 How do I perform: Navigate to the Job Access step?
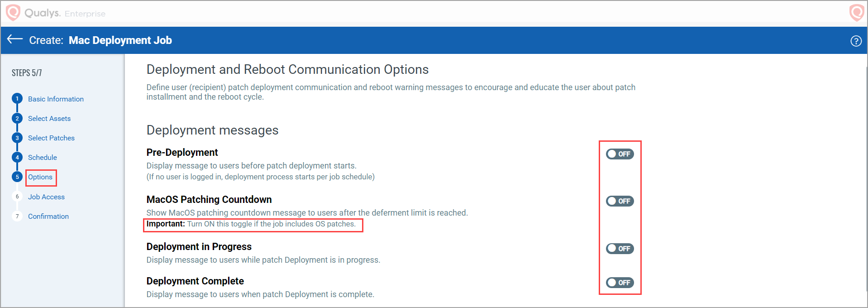[46, 197]
